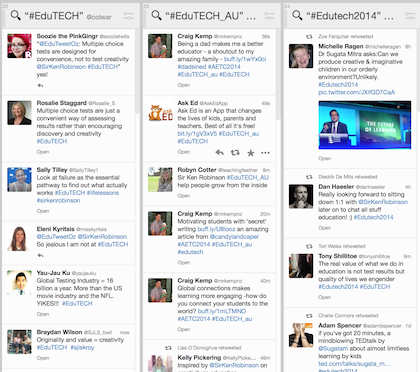Open Sally Tilley's tweet via Open link
This screenshot has width=420, height=372.
pyautogui.click(x=43, y=211)
